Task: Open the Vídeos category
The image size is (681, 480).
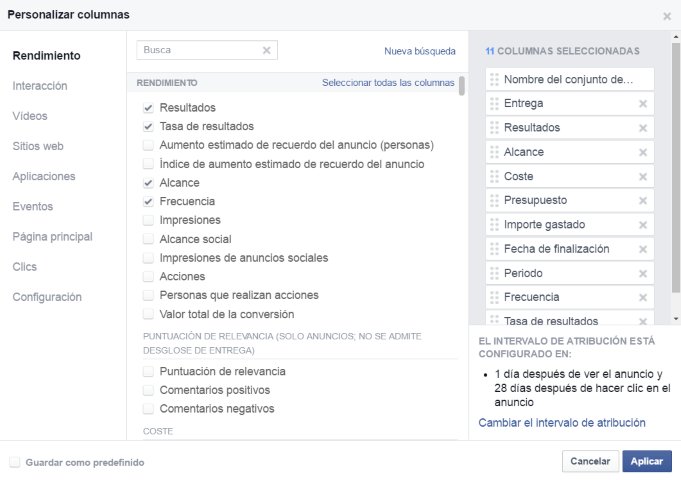Action: 30,116
